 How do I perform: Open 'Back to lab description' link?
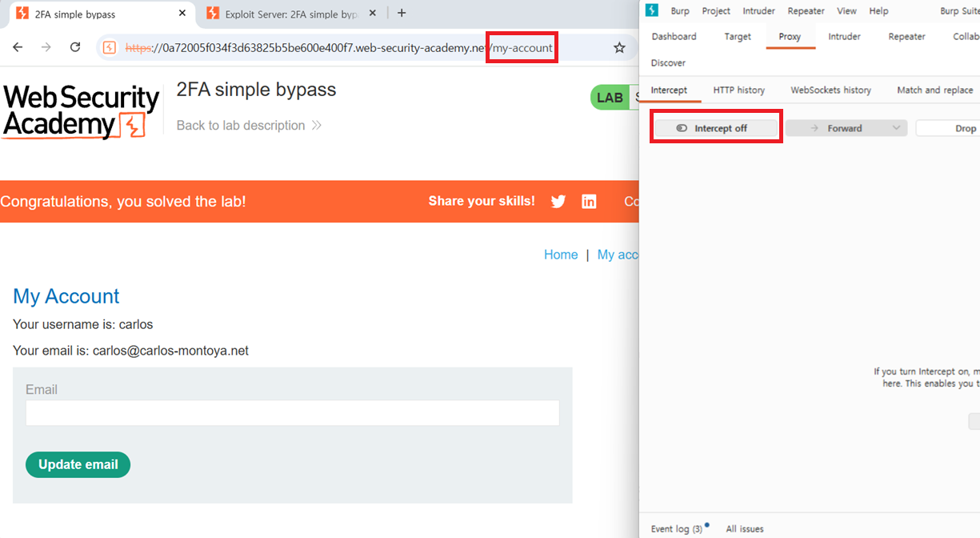tap(249, 126)
